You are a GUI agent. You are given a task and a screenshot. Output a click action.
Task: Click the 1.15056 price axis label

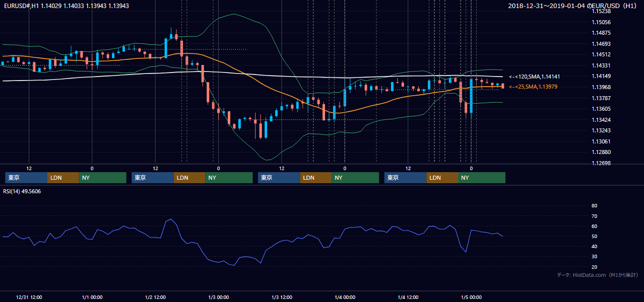pyautogui.click(x=601, y=22)
